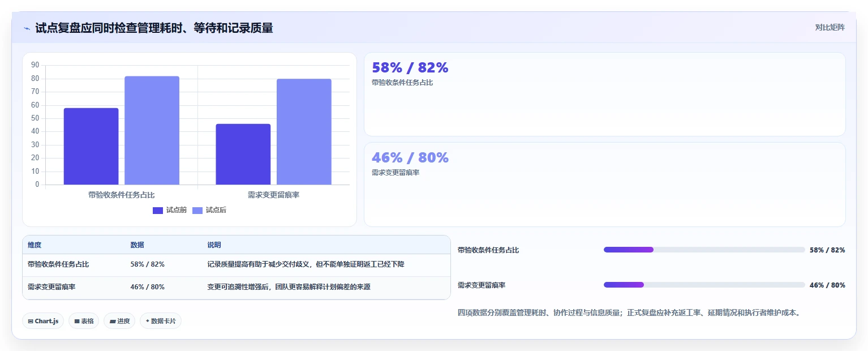Click the 46% / 80% progress value label
Image resolution: width=868 pixels, height=351 pixels.
pyautogui.click(x=827, y=285)
